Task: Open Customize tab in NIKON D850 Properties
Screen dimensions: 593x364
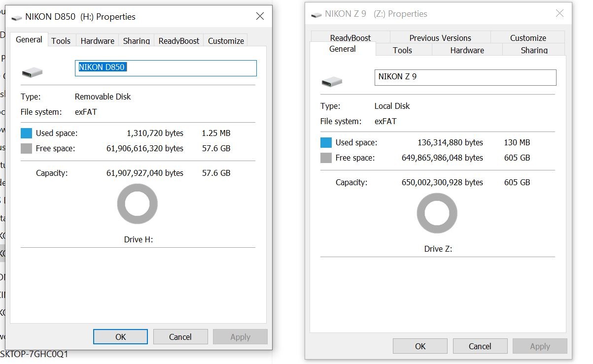Action: point(226,41)
